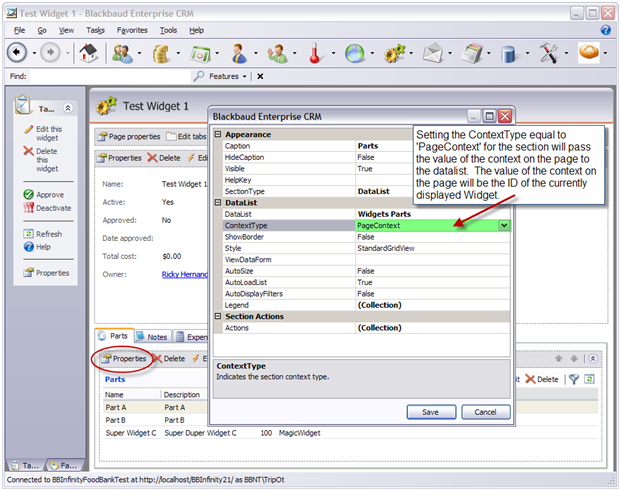Image resolution: width=621 pixels, height=491 pixels.
Task: Collapse the Tasks pane with chevron
Action: point(68,108)
